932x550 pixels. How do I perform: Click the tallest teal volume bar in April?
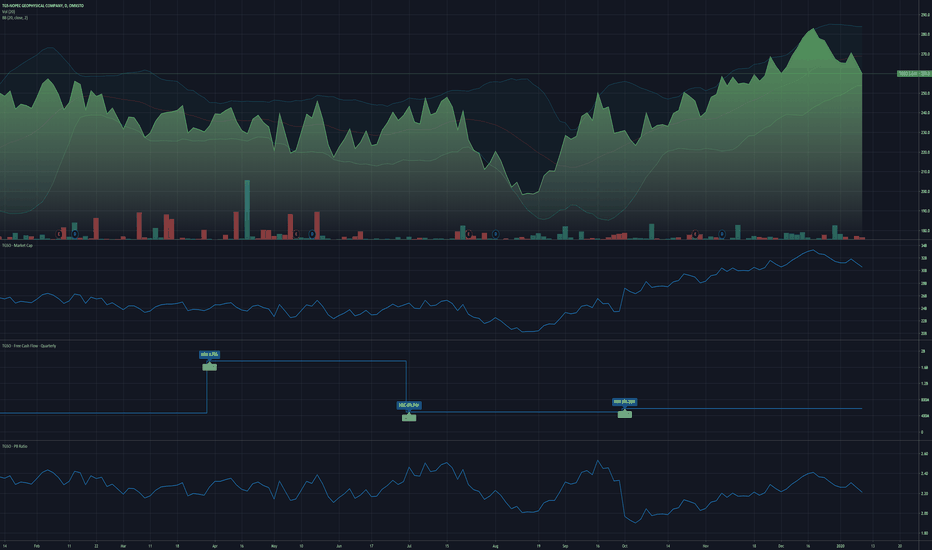(247, 209)
